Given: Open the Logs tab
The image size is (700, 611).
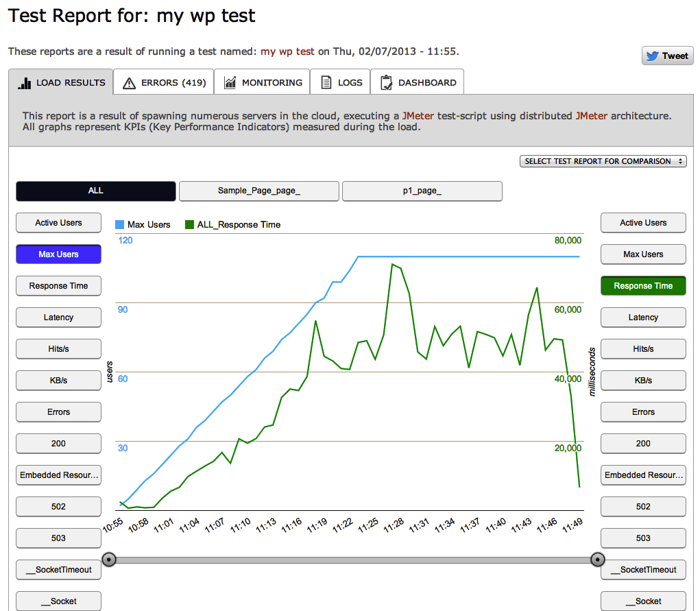Looking at the screenshot, I should pyautogui.click(x=340, y=82).
